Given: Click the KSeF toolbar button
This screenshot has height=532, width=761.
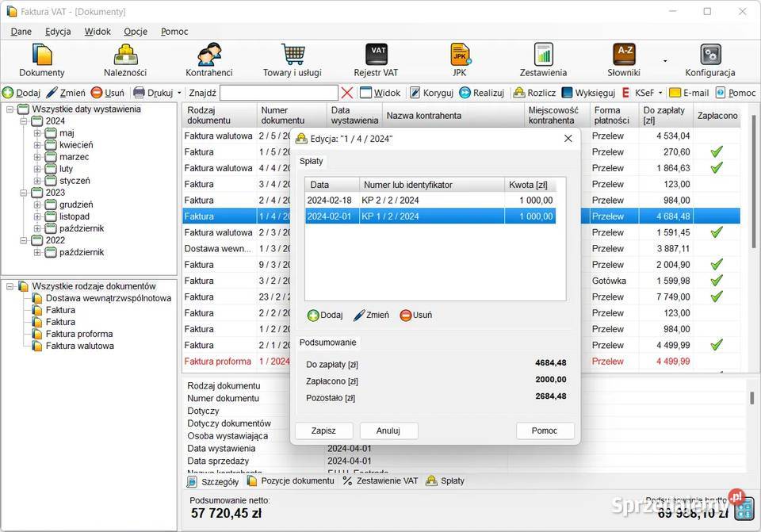Looking at the screenshot, I should 637,92.
